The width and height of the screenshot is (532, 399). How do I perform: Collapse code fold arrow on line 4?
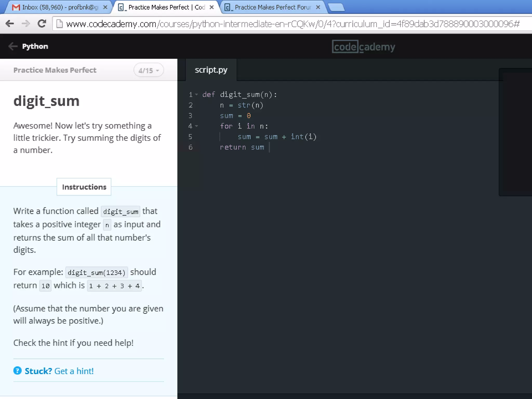pyautogui.click(x=197, y=126)
